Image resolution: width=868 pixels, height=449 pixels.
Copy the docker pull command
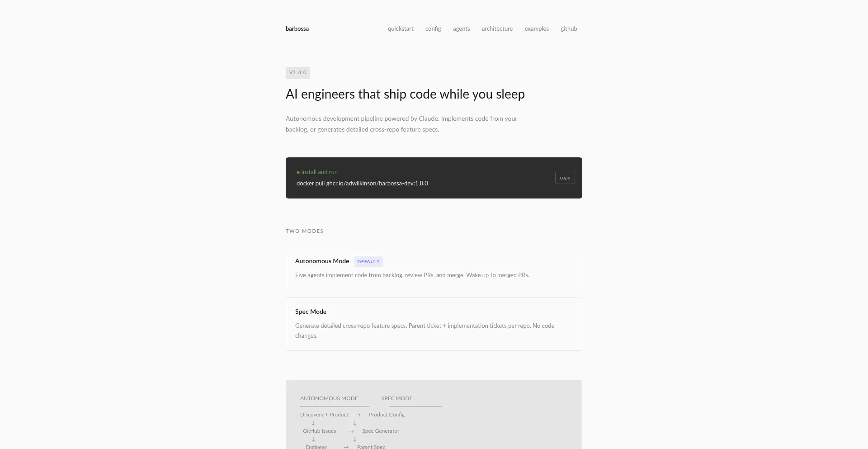(565, 178)
